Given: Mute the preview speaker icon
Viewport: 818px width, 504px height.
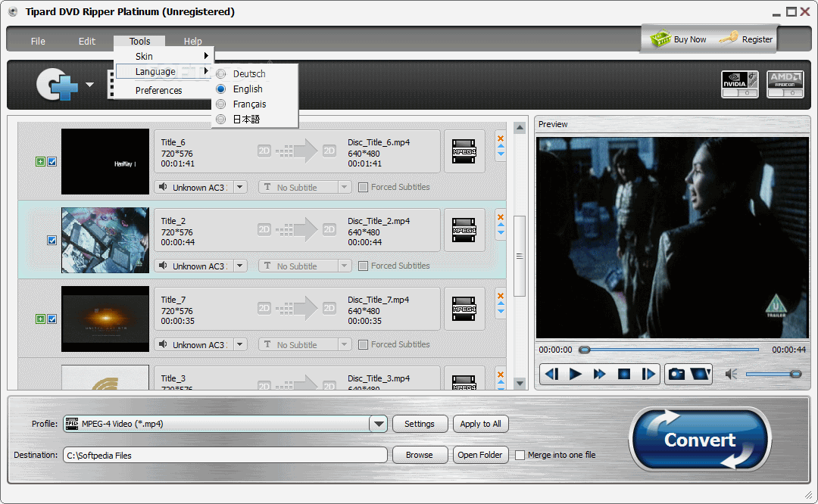Looking at the screenshot, I should point(732,374).
